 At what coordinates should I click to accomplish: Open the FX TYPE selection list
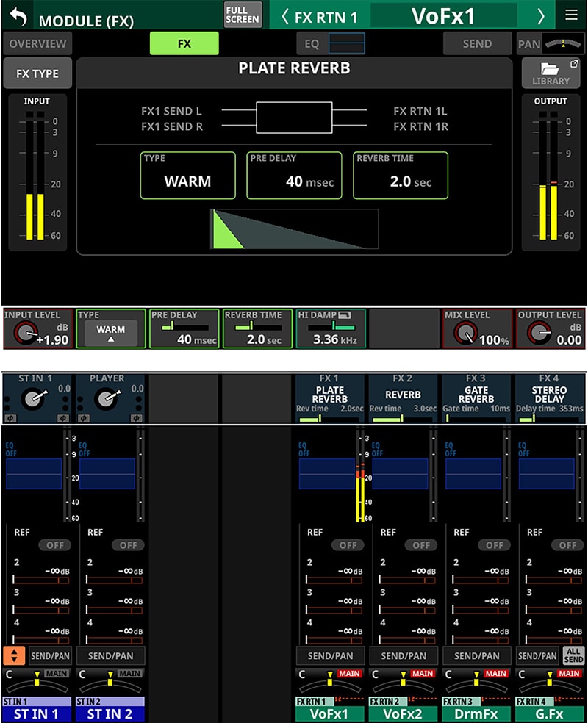pyautogui.click(x=37, y=73)
